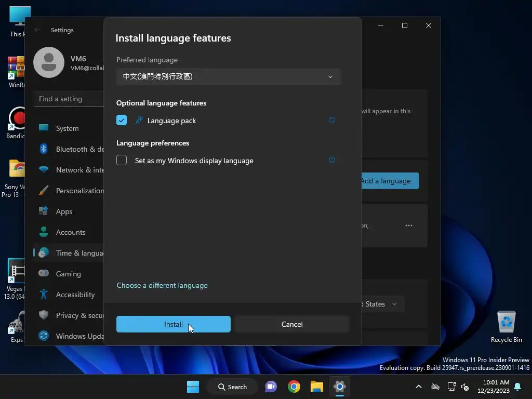Open Personalization settings
Screen dimensions: 532x399
pyautogui.click(x=69, y=191)
